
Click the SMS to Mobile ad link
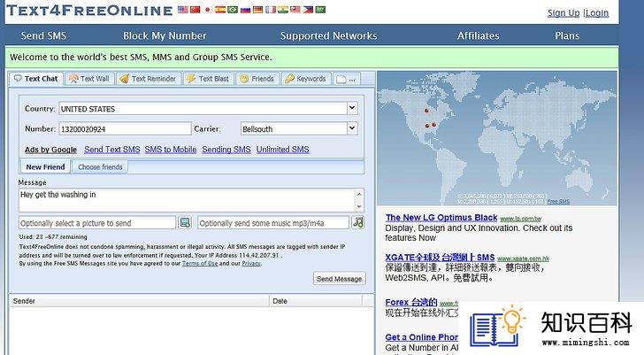[x=171, y=150]
